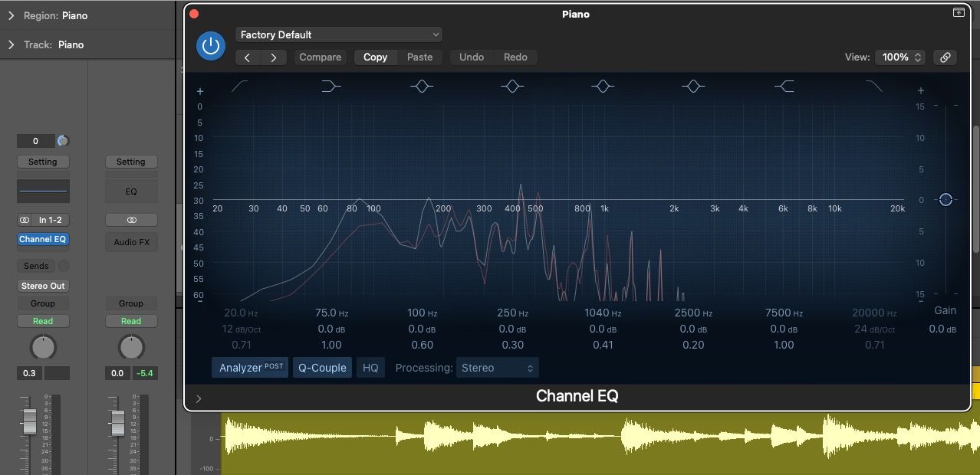Select the high-cut filter band icon
Screen dimensions: 980x475
[x=874, y=86]
